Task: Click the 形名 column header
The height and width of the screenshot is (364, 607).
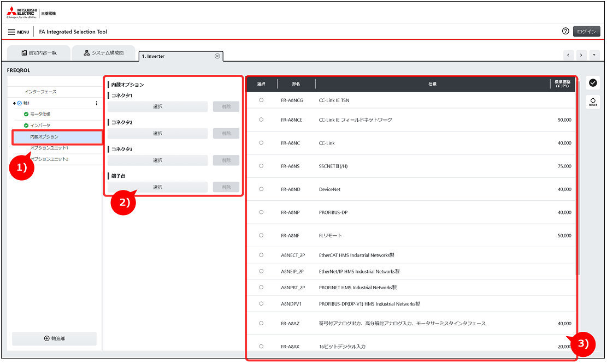Action: pyautogui.click(x=296, y=84)
